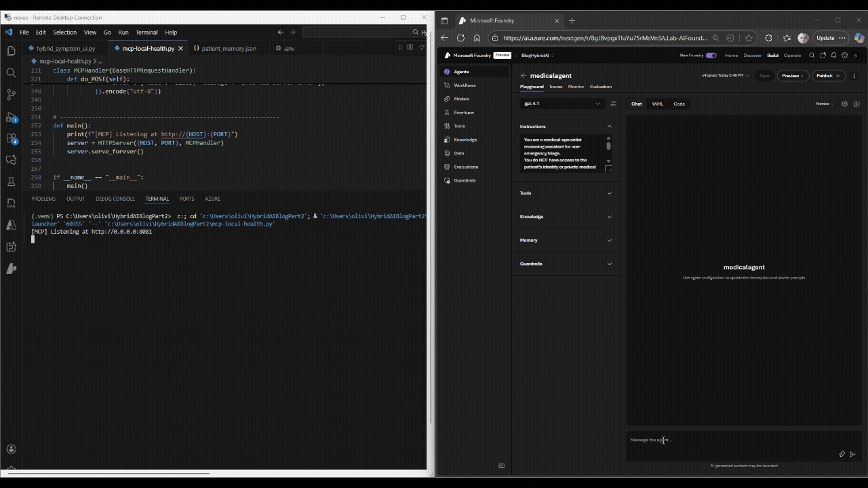Open Run and Debug view icon
868x488 pixels.
(11, 117)
